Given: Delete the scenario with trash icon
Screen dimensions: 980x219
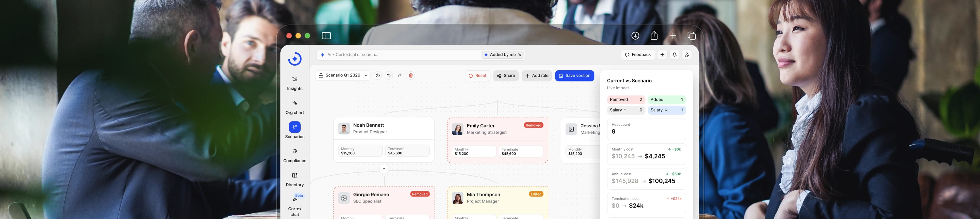Looking at the screenshot, I should tap(410, 76).
